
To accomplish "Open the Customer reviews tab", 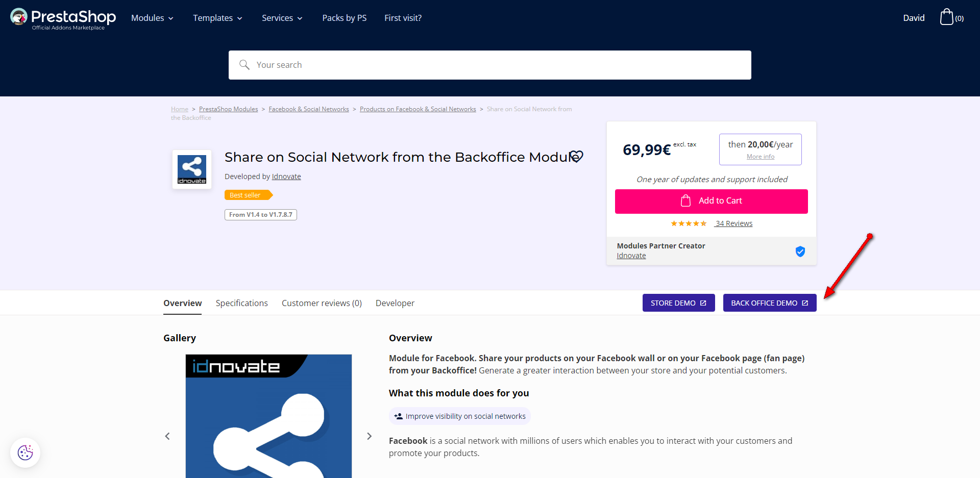I will [322, 303].
